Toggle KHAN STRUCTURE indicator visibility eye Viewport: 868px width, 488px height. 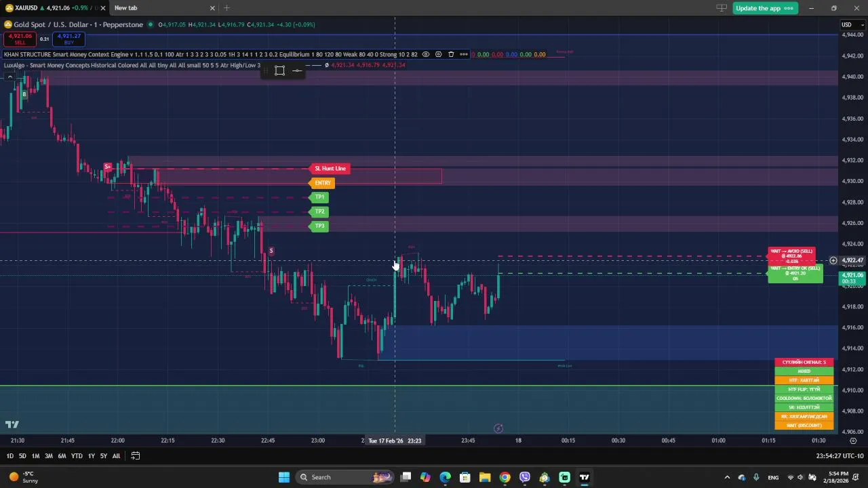point(426,54)
